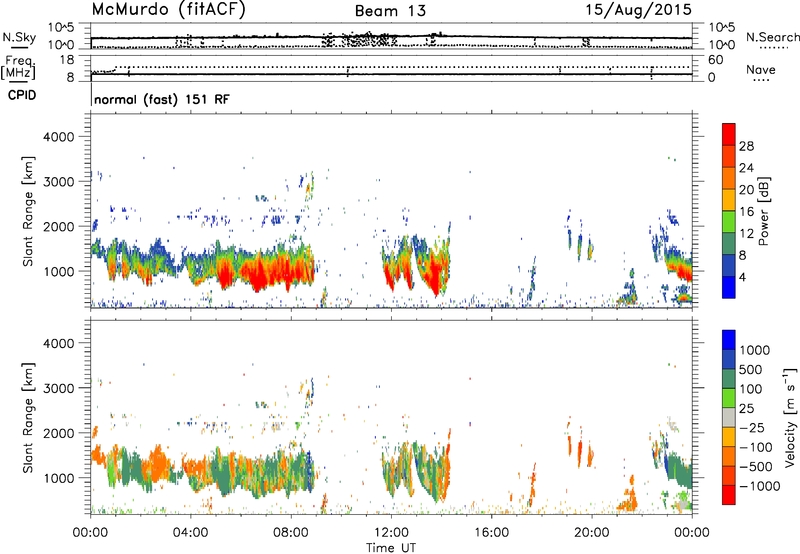Click the "4" Power color bar label
Screen dimensions: 800x554
click(742, 278)
